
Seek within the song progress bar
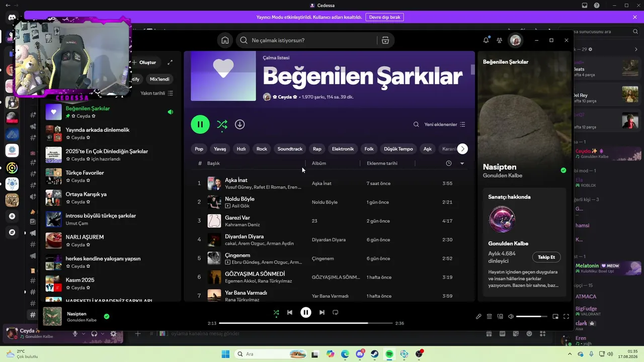306,323
